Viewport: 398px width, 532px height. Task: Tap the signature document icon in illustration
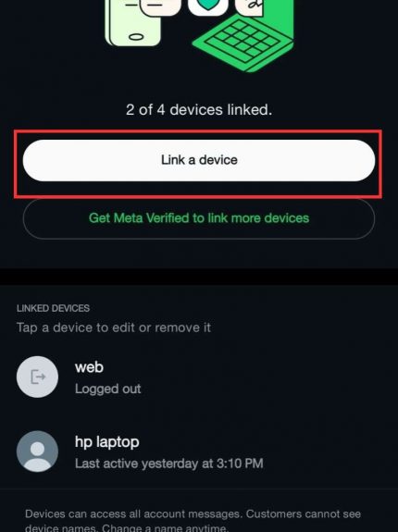tap(250, 6)
